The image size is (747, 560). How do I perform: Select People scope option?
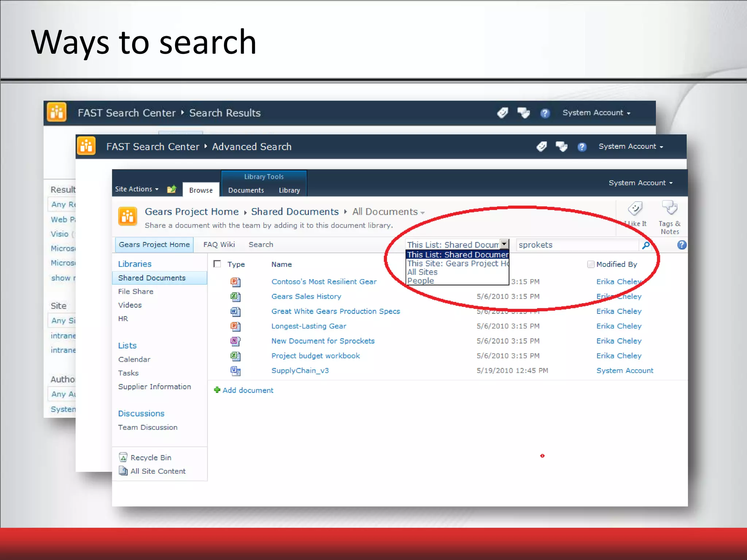click(x=457, y=281)
